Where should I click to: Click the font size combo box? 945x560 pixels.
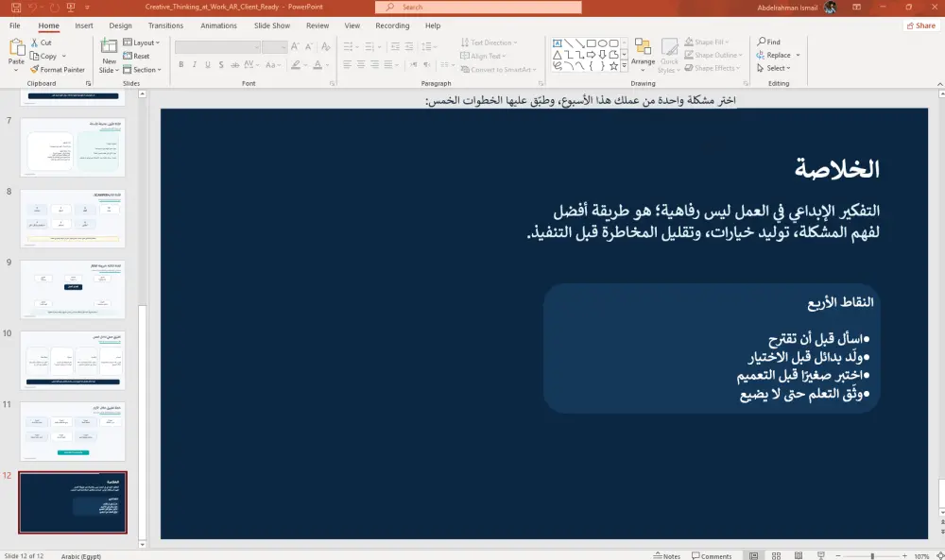(x=275, y=47)
